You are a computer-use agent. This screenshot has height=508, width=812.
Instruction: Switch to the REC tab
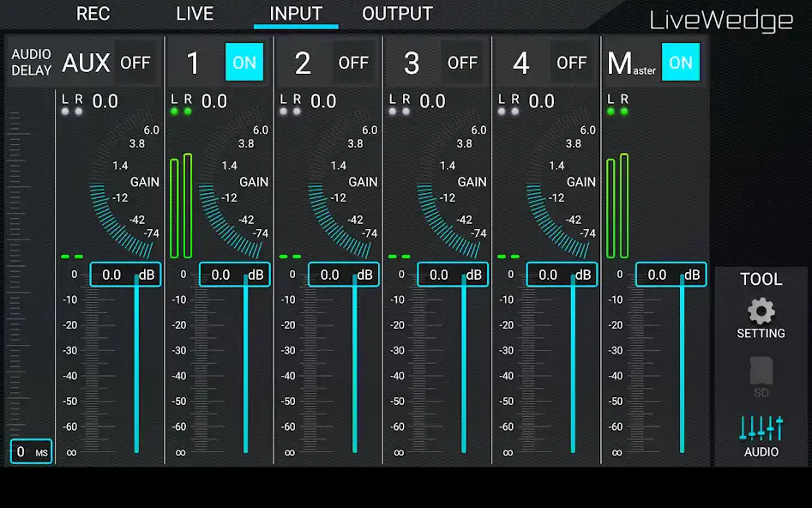coord(93,14)
